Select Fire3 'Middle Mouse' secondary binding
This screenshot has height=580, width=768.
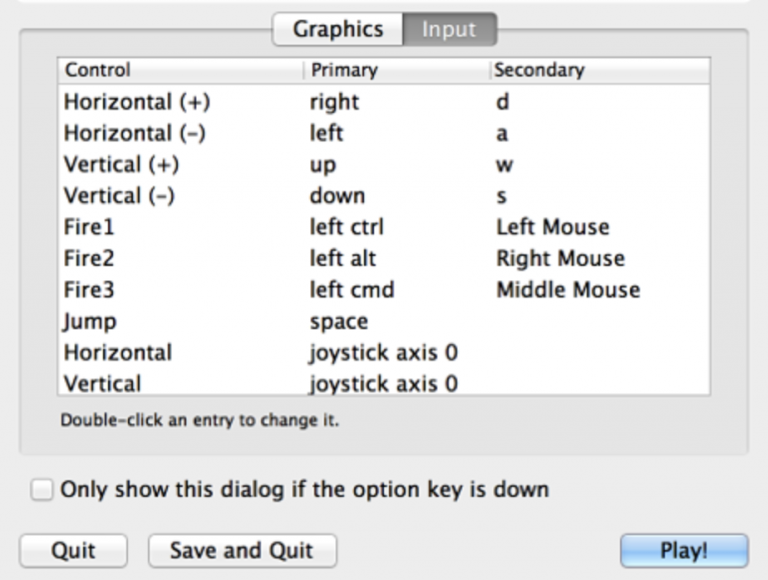point(568,290)
